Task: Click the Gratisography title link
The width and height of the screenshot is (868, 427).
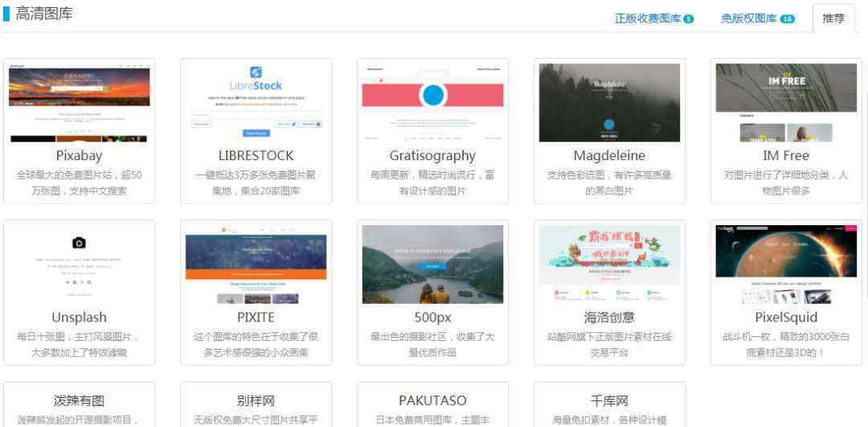Action: tap(432, 156)
